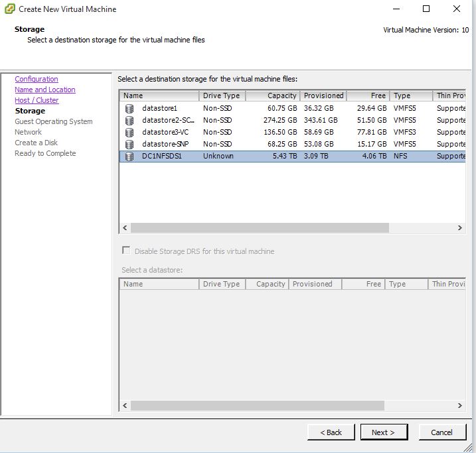Click lower table Type header
Viewport: 476px width, 453px height.
(x=406, y=284)
